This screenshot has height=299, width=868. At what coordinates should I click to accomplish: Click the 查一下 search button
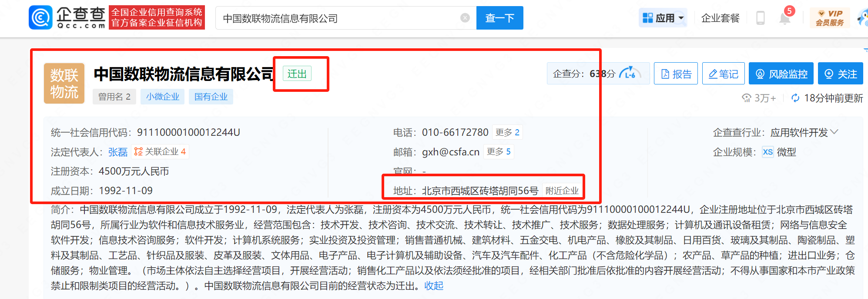(x=499, y=18)
